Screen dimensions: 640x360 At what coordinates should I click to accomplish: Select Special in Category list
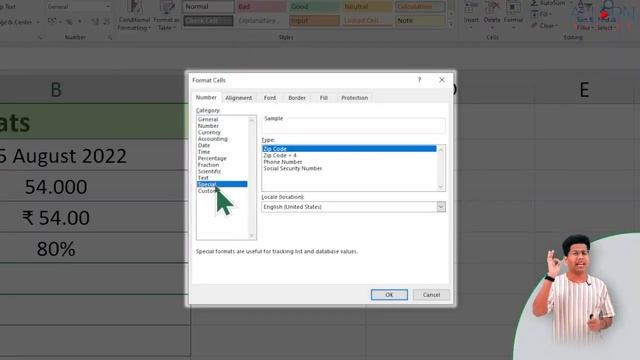point(222,184)
